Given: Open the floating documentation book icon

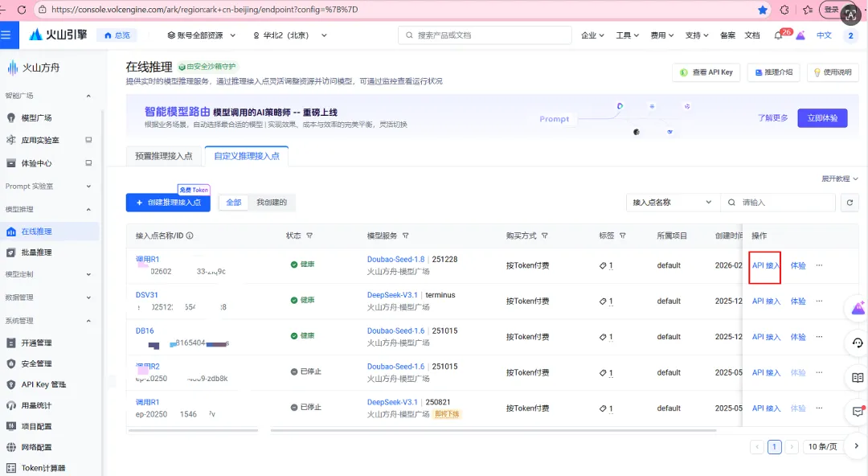Looking at the screenshot, I should (858, 378).
